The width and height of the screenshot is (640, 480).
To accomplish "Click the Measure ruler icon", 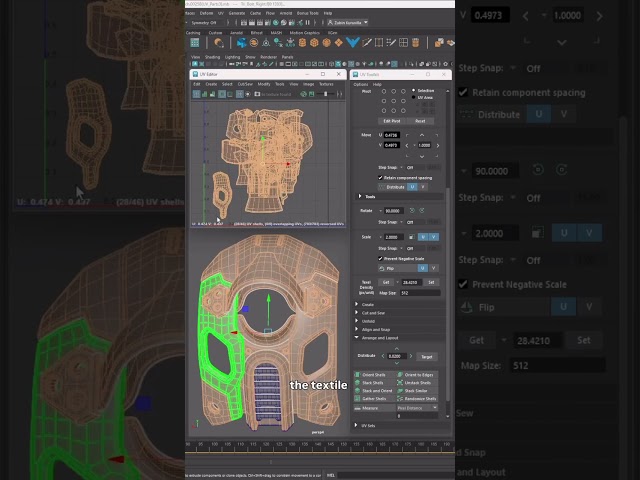I will pyautogui.click(x=357, y=408).
